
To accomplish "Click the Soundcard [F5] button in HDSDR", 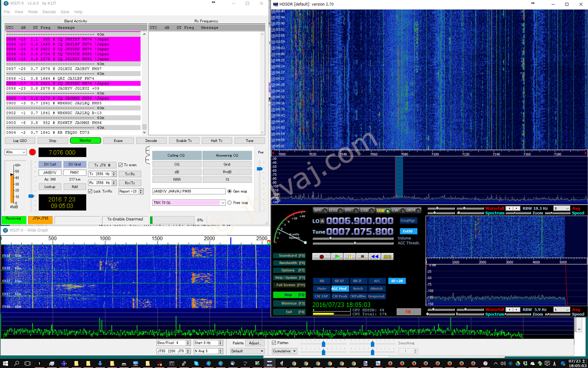I will click(x=289, y=255).
